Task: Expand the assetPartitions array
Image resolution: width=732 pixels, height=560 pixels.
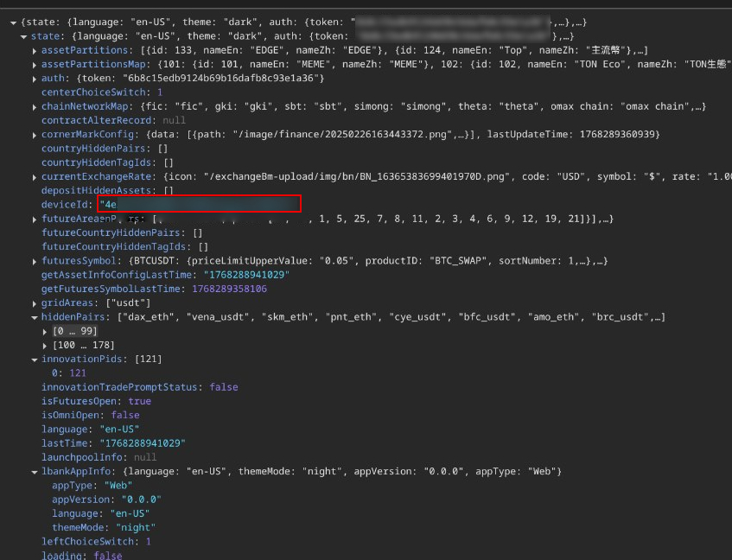Action: 35,51
